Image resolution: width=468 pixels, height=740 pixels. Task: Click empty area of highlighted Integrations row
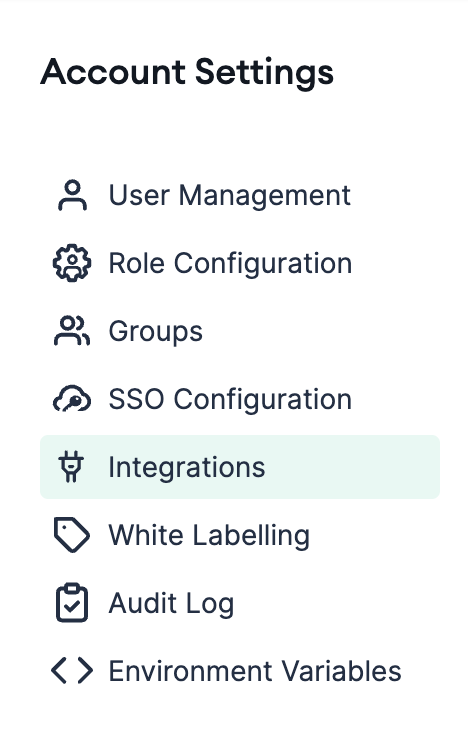[354, 467]
